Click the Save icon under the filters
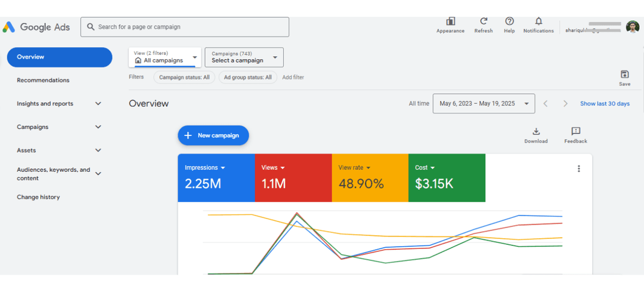 [x=624, y=75]
